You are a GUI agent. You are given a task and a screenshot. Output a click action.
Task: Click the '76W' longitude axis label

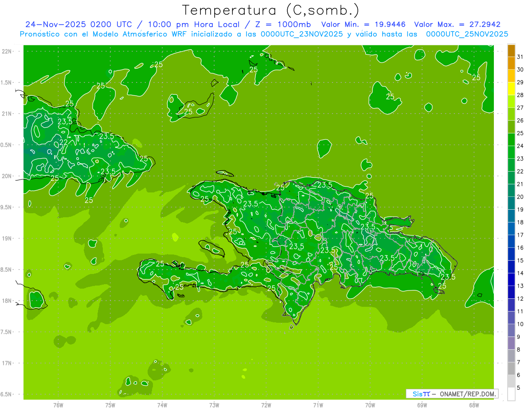click(58, 405)
